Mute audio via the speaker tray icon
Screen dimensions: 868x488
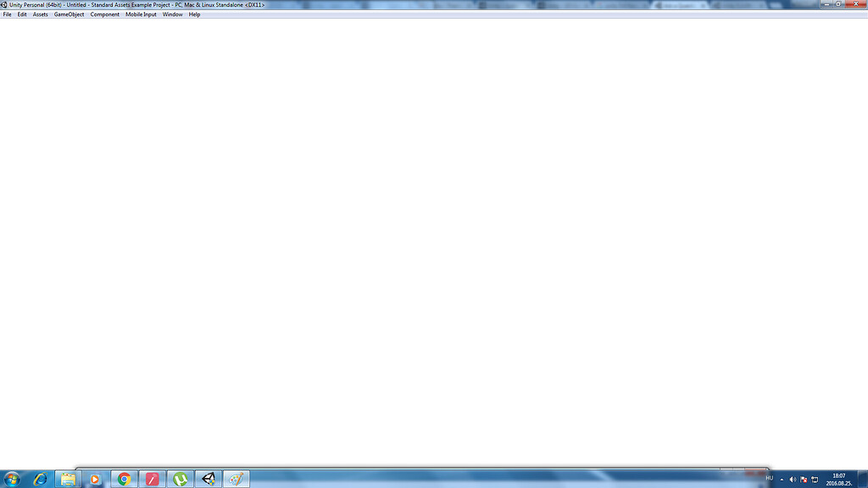[793, 480]
